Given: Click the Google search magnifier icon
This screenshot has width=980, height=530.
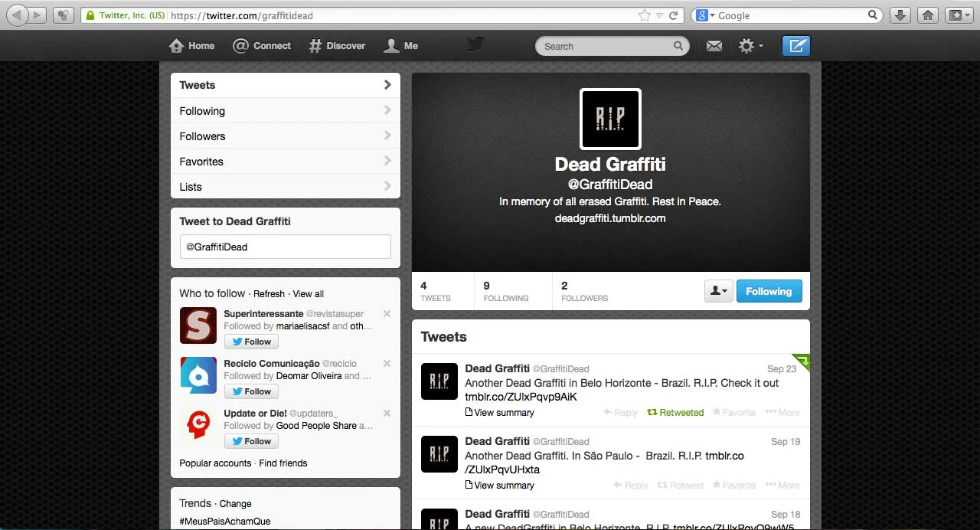Looking at the screenshot, I should [873, 15].
